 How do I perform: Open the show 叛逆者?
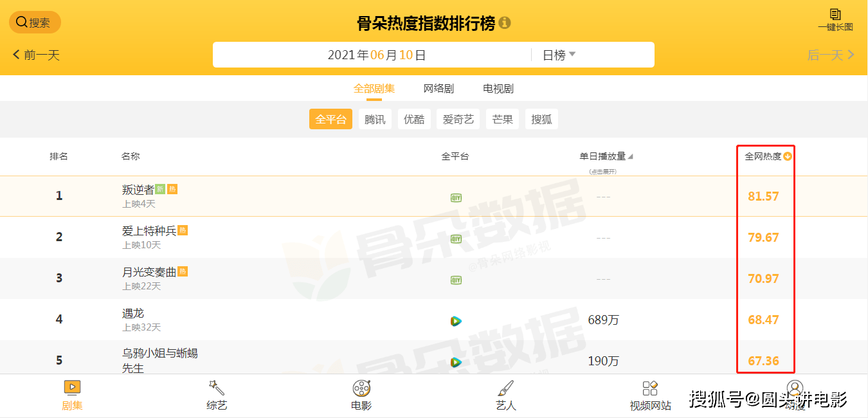[138, 190]
